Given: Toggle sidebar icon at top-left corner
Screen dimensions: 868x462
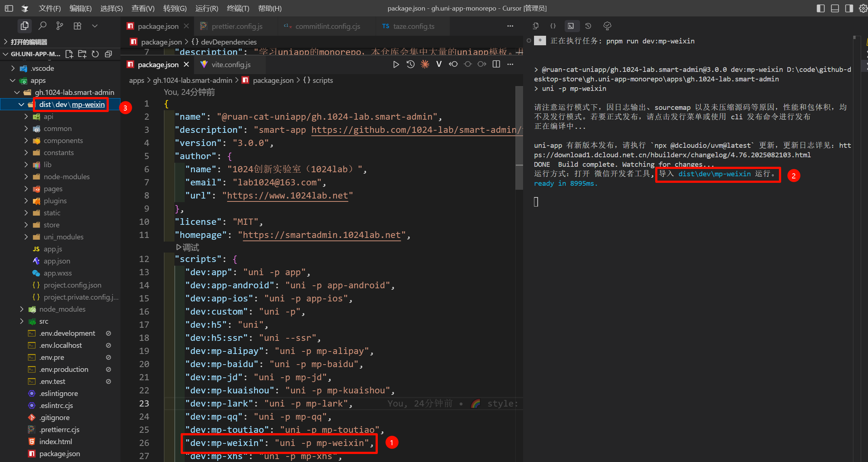Looking at the screenshot, I should click(9, 8).
